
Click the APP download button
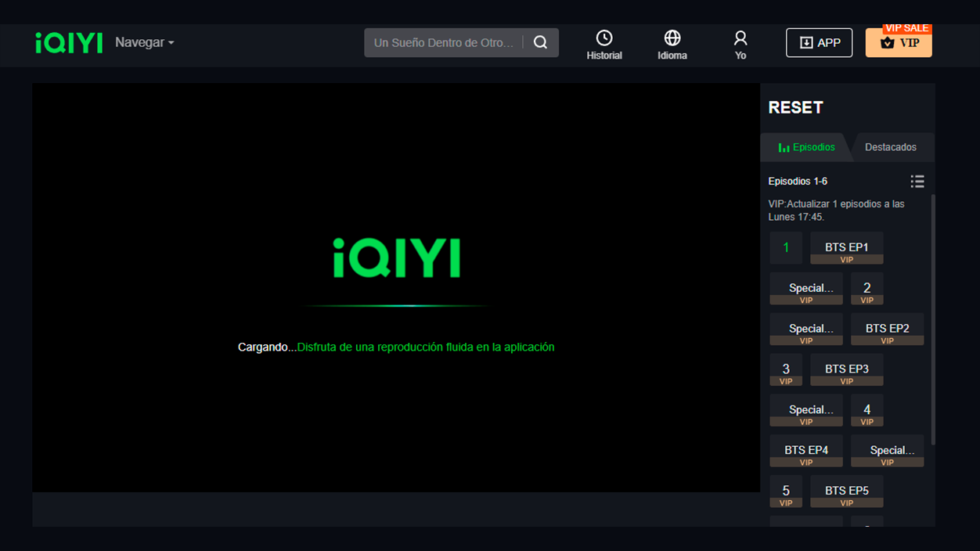820,43
